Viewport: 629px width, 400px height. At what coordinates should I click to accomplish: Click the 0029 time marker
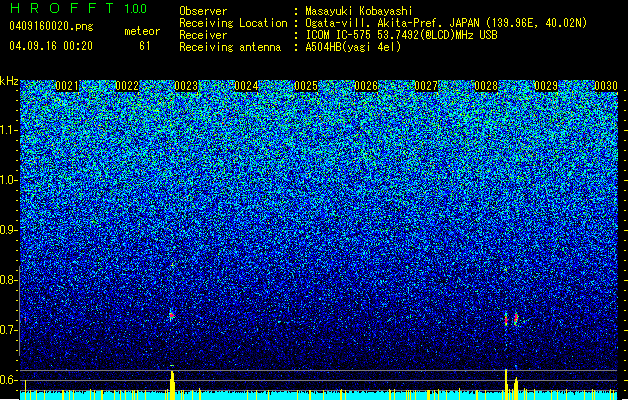(546, 86)
